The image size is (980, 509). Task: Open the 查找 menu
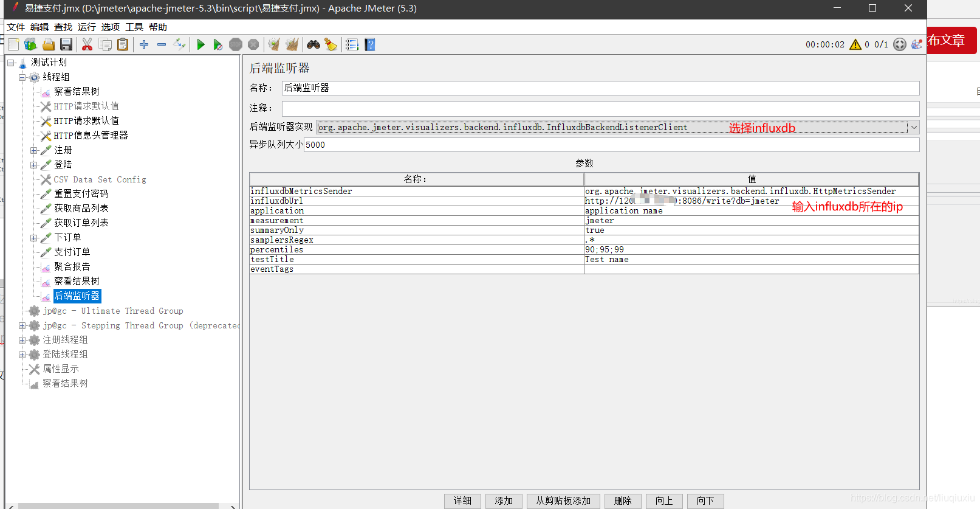(x=63, y=27)
